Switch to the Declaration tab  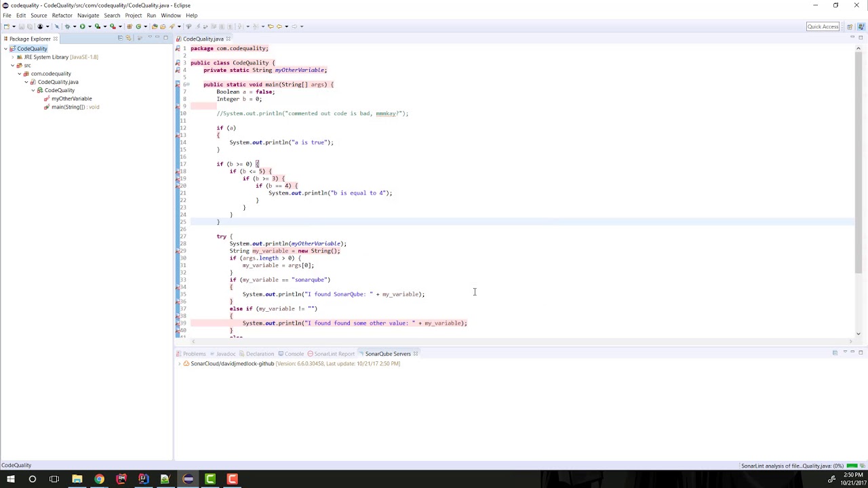[x=256, y=354]
